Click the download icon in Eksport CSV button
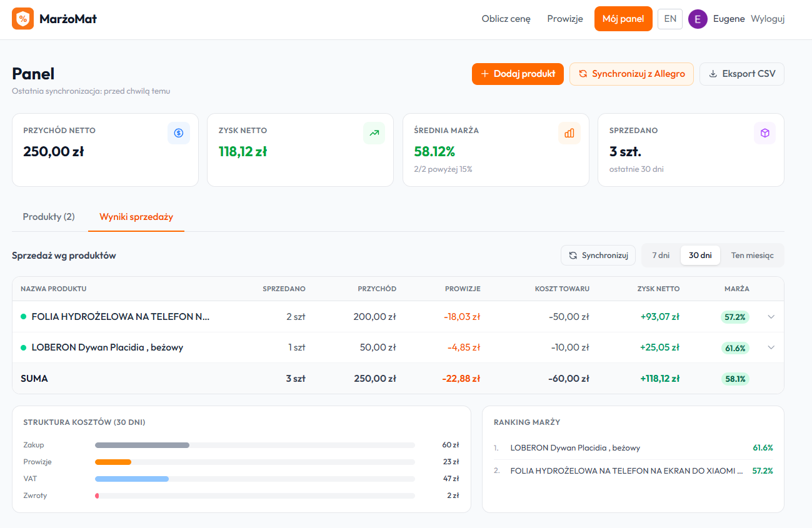Viewport: 812px width, 528px height. click(x=713, y=74)
